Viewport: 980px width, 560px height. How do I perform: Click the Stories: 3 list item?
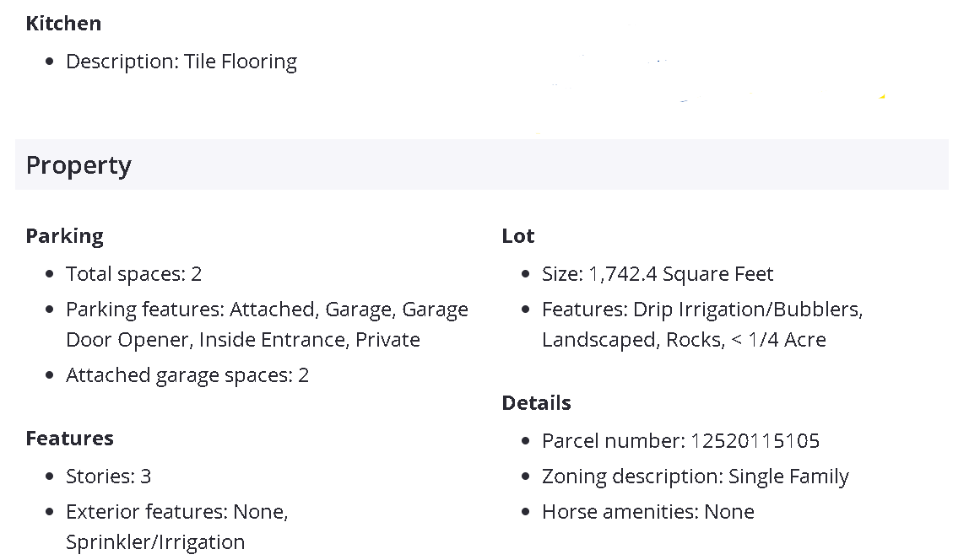(x=108, y=477)
